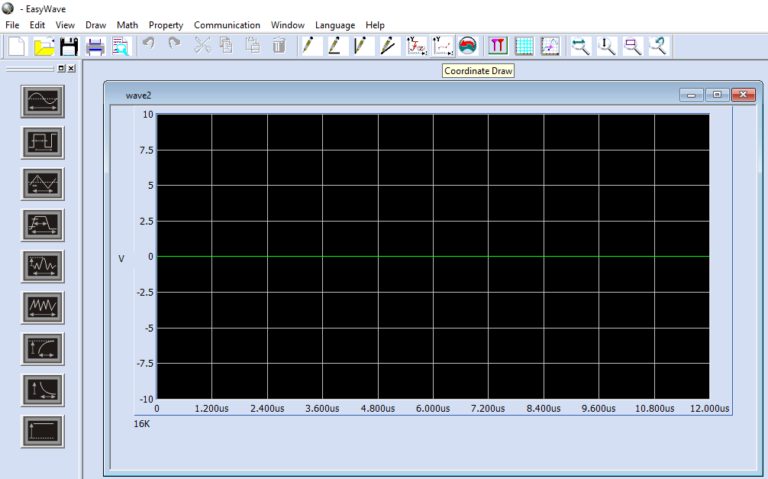Click the Save floppy disk icon
This screenshot has height=479, width=768.
click(69, 45)
